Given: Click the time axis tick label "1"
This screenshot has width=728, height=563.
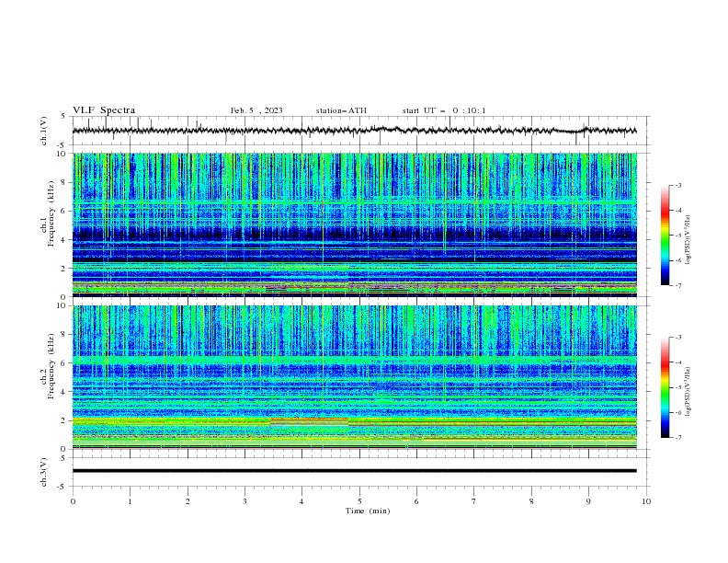Looking at the screenshot, I should [x=130, y=501].
